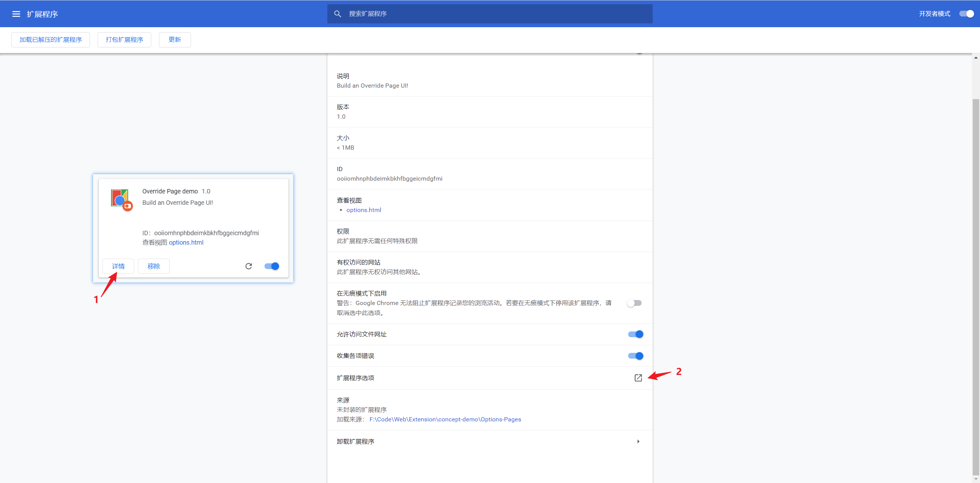Open options.html link in card

(x=186, y=242)
